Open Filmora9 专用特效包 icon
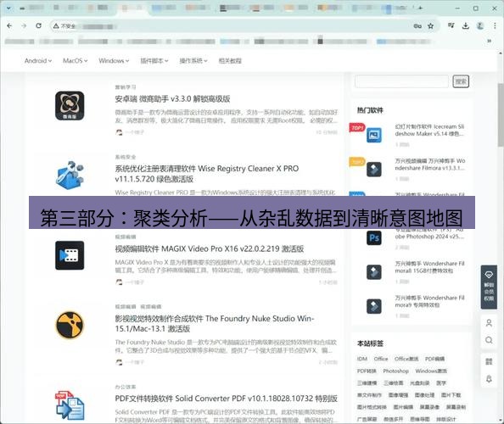 (x=374, y=306)
